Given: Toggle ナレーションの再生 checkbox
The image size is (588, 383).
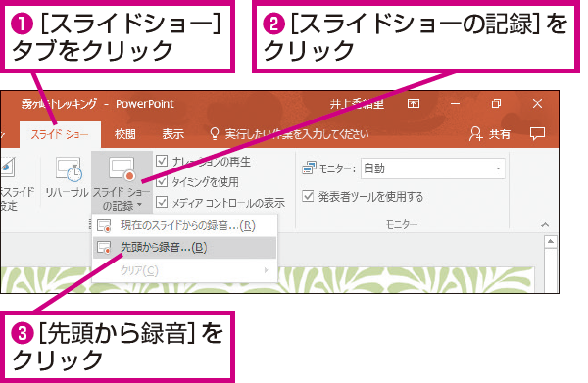Looking at the screenshot, I should (x=162, y=161).
